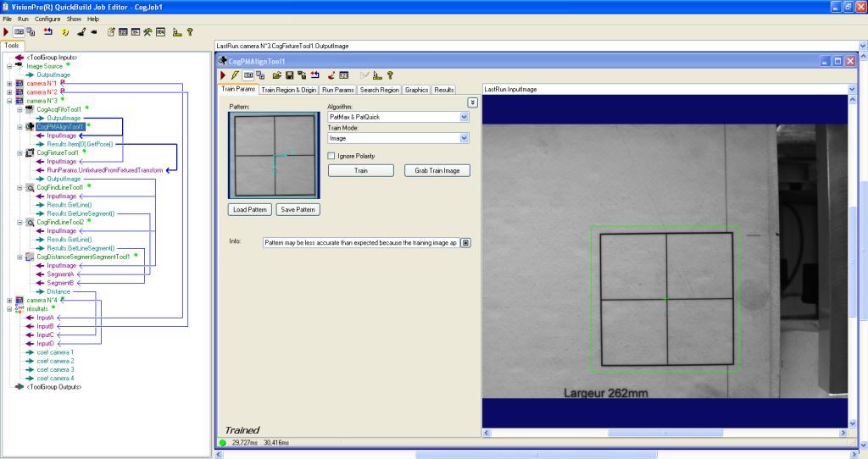Collapse the camera N°3 tree node
The width and height of the screenshot is (868, 459).
(9, 101)
